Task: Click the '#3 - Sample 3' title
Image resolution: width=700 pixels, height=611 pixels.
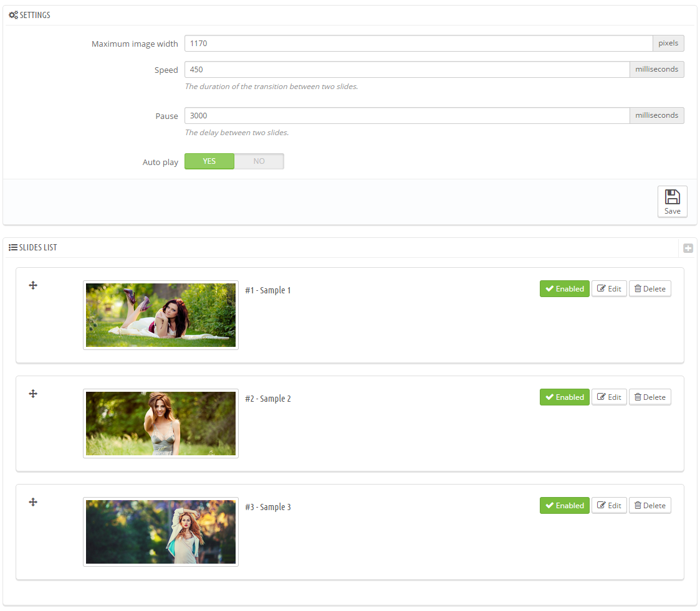Action: (268, 507)
